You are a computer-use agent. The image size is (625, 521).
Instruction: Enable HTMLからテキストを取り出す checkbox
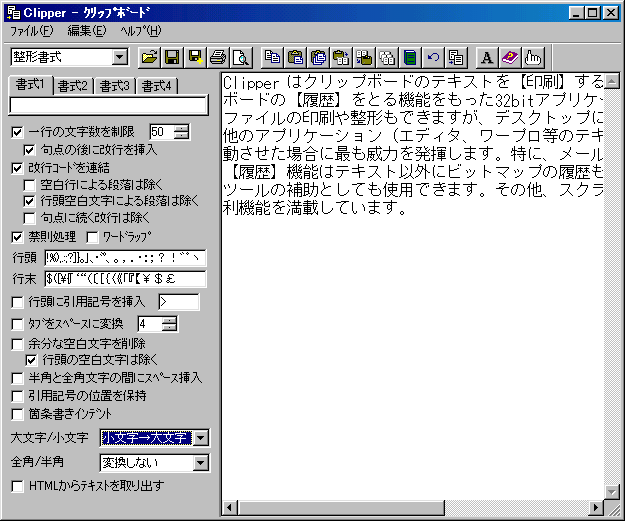pyautogui.click(x=17, y=486)
